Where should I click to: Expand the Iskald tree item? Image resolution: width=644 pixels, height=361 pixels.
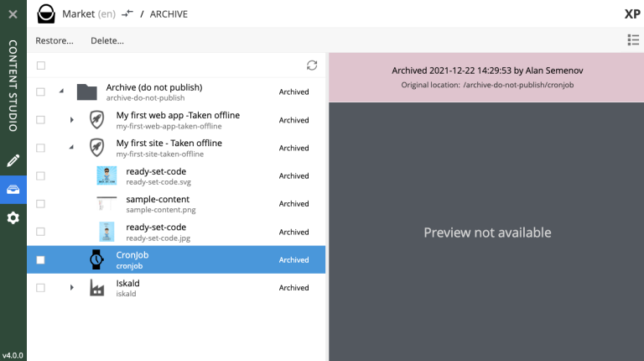72,288
